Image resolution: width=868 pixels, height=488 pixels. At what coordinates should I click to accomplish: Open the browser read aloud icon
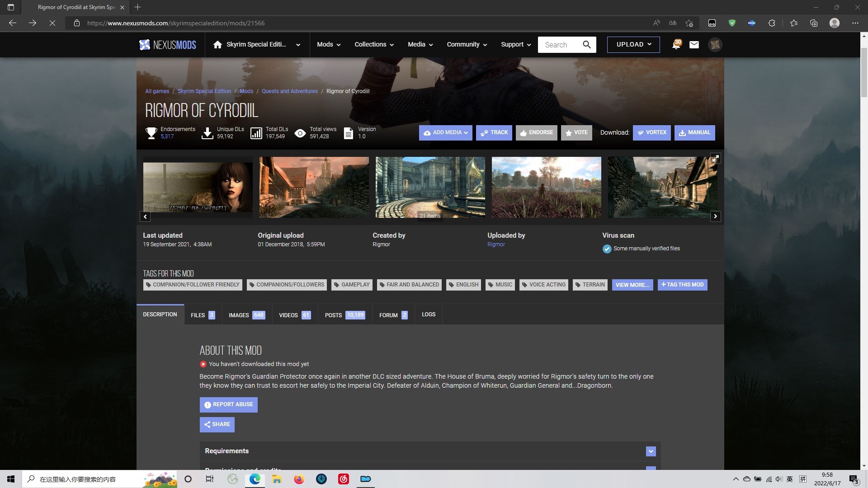tap(656, 23)
